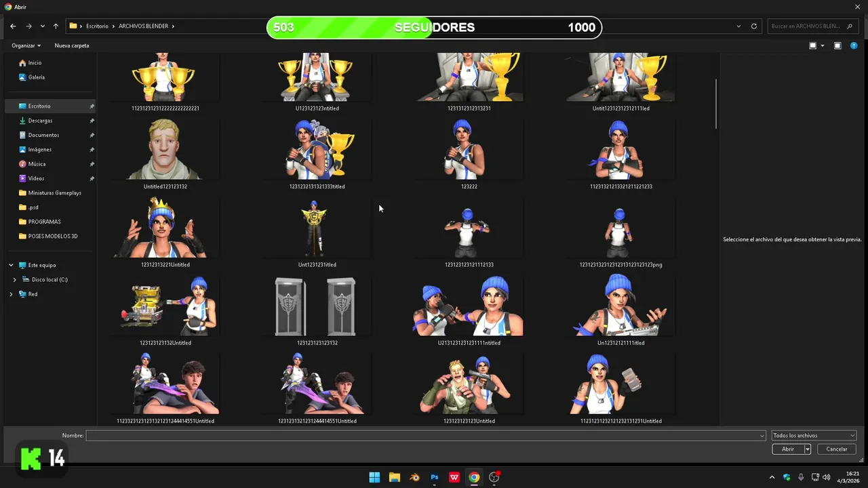Open the recent locations chevron beside the forward arrow
This screenshot has height=488, width=868.
(x=43, y=26)
